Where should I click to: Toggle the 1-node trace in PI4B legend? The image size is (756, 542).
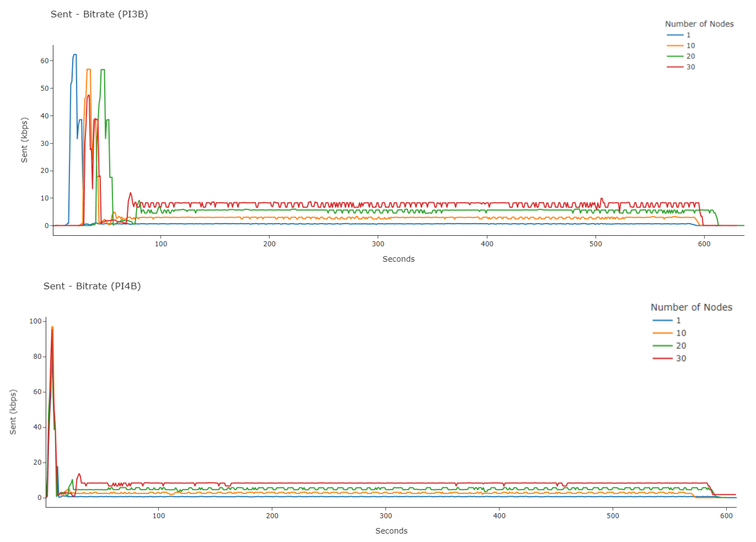coord(678,321)
